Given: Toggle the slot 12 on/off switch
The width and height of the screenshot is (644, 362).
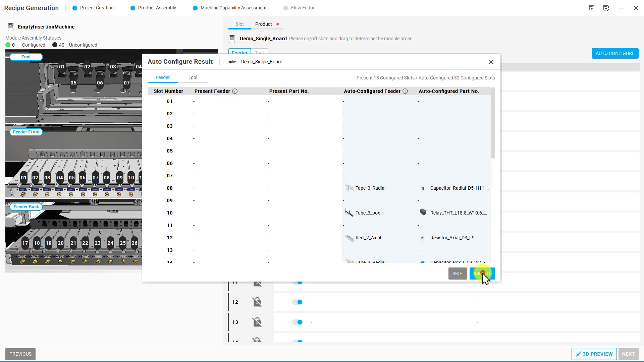Looking at the screenshot, I should pos(298,302).
